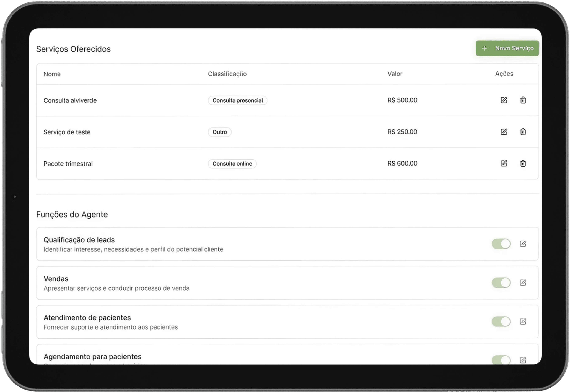Edit the Vendas function settings
Image resolution: width=570 pixels, height=392 pixels.
(523, 283)
